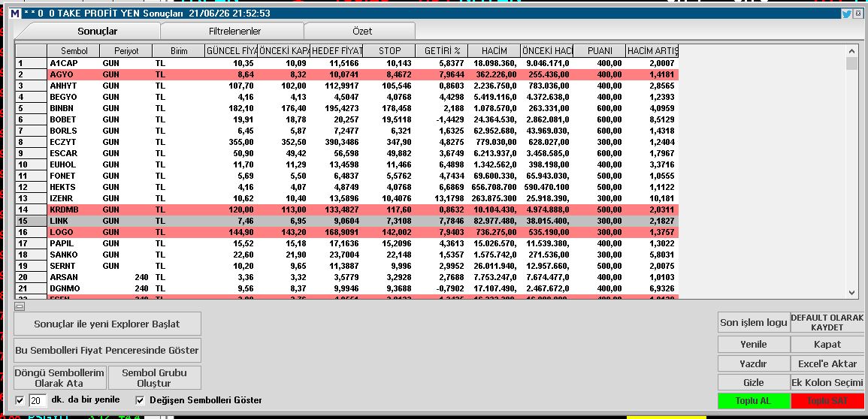Select the DGNMO symbol cell
The image size is (868, 419).
coord(74,288)
